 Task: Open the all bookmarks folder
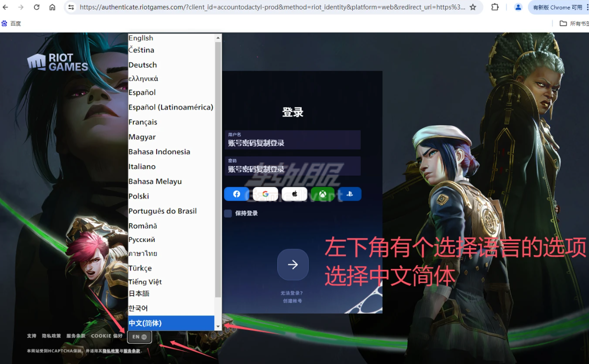click(573, 23)
